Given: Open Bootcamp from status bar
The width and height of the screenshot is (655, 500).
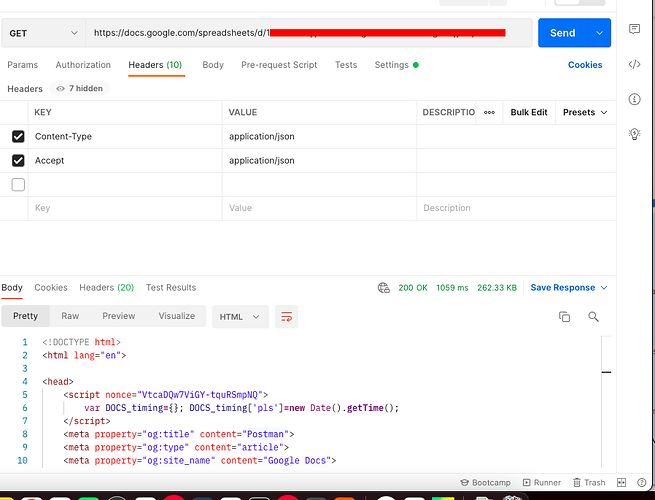Looking at the screenshot, I should [485, 482].
